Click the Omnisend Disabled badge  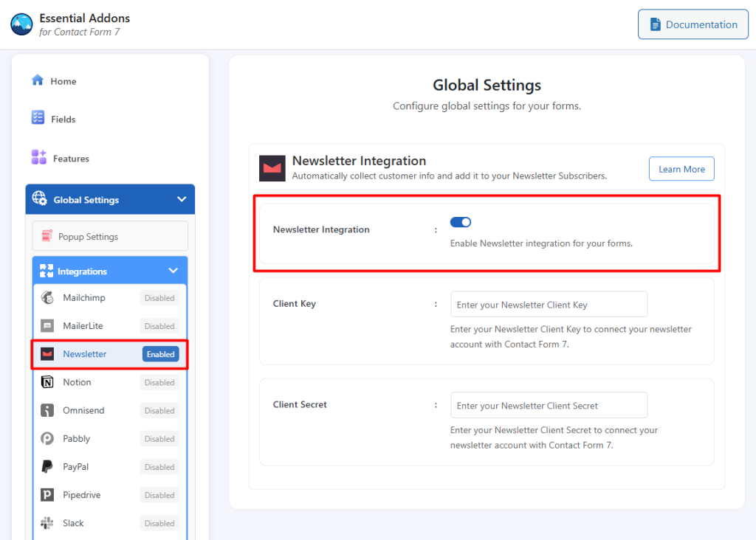[x=159, y=410]
